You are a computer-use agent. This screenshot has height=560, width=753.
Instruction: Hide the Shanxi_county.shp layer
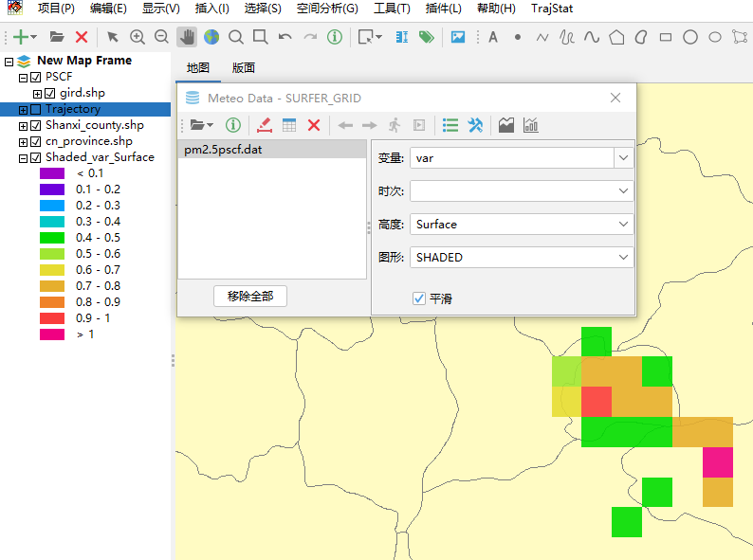36,125
